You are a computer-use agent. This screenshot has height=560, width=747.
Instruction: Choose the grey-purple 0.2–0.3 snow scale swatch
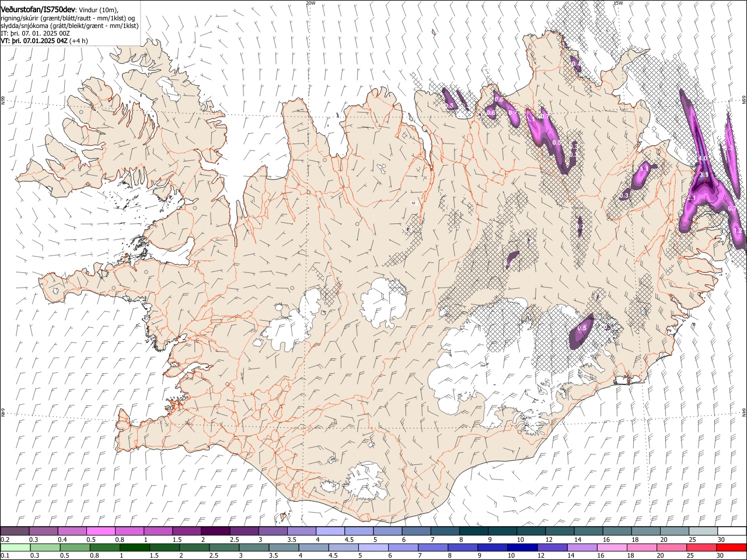click(x=15, y=531)
